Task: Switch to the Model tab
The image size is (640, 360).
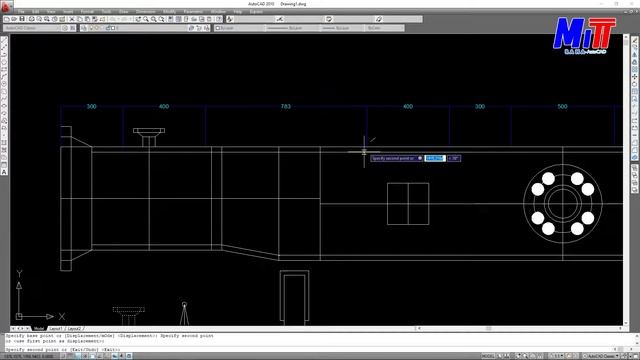Action: 39,329
